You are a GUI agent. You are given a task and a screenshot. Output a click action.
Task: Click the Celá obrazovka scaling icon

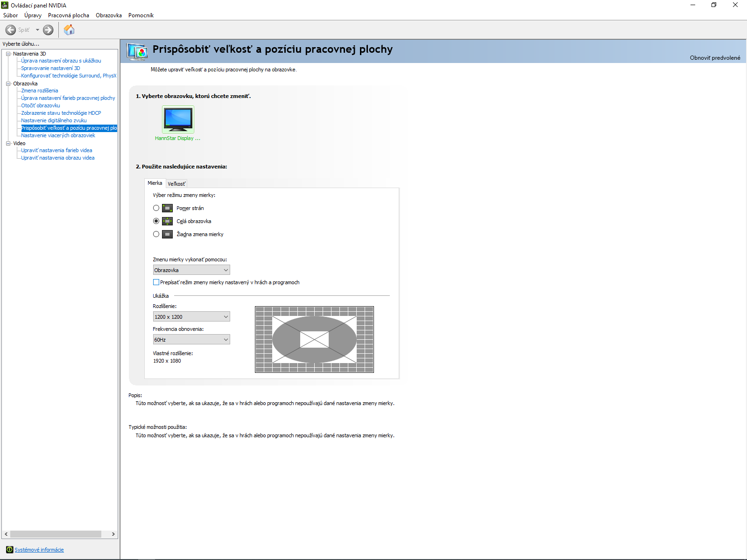coord(167,221)
